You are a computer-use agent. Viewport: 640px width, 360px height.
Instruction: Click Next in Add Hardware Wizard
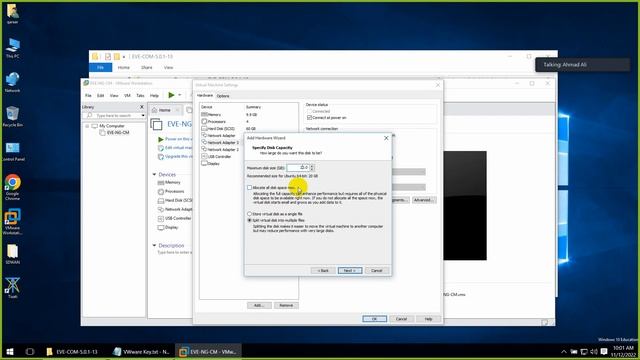click(350, 271)
